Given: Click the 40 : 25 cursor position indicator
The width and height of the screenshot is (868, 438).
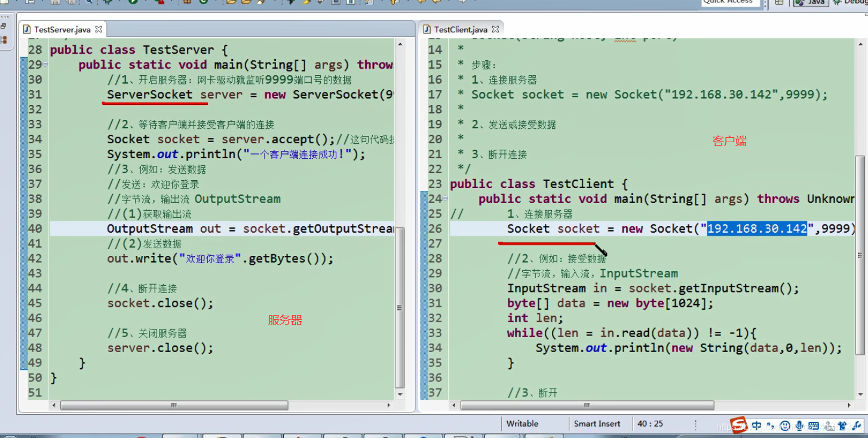Looking at the screenshot, I should (650, 424).
